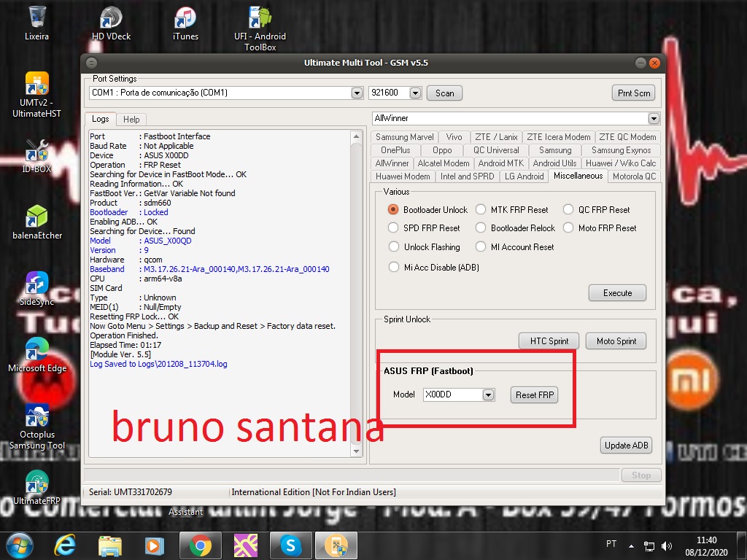This screenshot has width=747, height=560.
Task: Open the network status tray icon
Action: pos(649,546)
